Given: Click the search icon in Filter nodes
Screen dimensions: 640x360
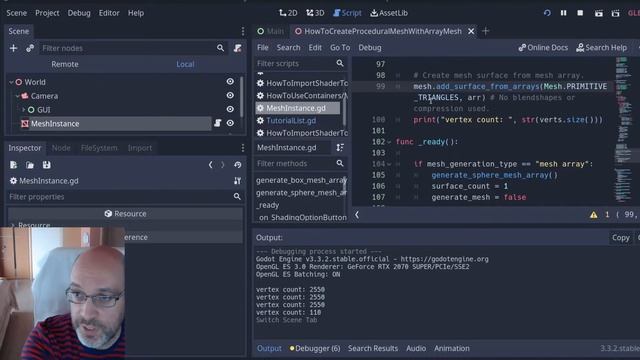Looking at the screenshot, I should [220, 48].
